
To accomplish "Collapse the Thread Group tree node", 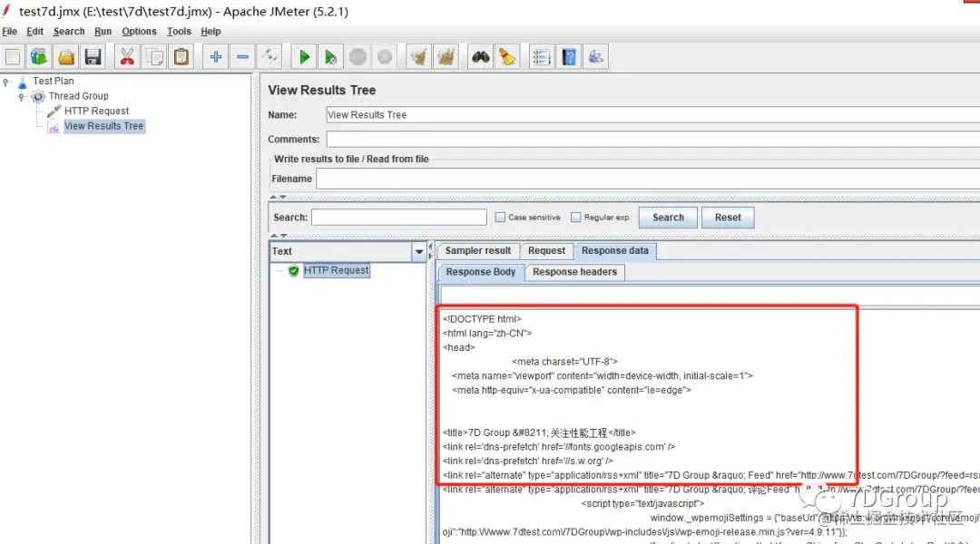I will click(x=21, y=96).
